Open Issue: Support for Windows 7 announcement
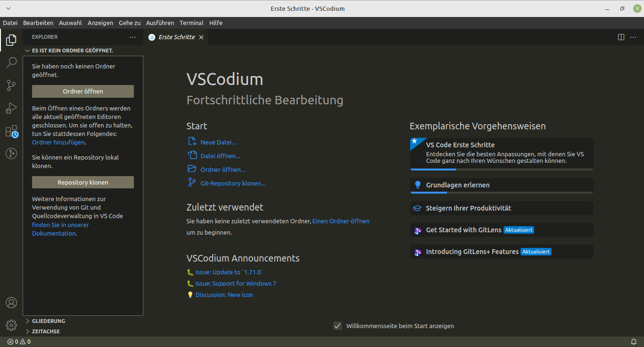Image resolution: width=644 pixels, height=347 pixels. pos(236,283)
